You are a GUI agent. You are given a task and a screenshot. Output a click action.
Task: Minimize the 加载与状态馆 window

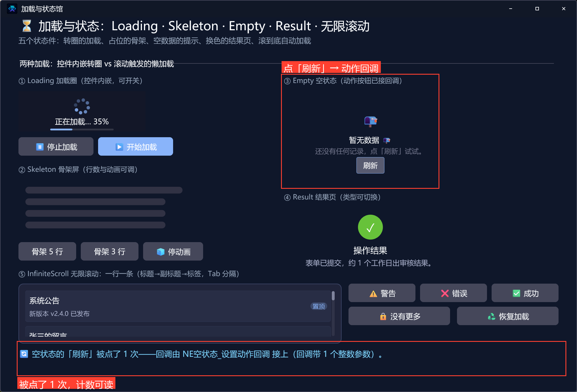click(511, 9)
